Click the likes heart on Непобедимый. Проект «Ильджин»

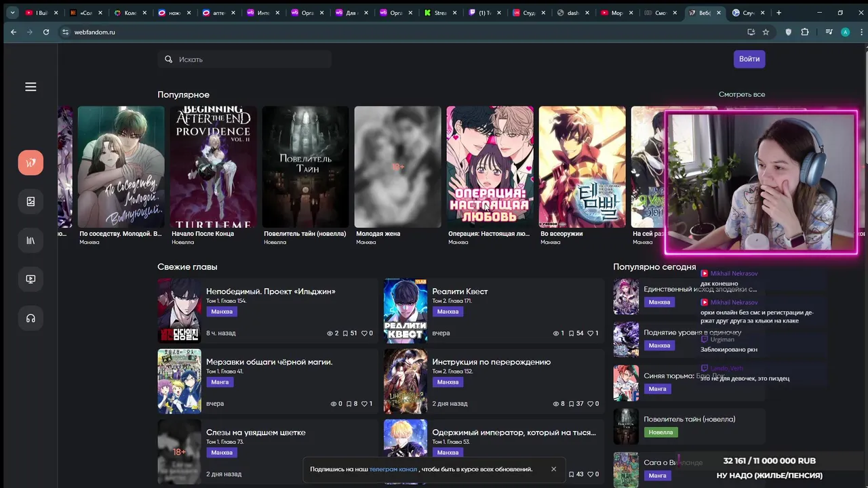click(x=364, y=333)
